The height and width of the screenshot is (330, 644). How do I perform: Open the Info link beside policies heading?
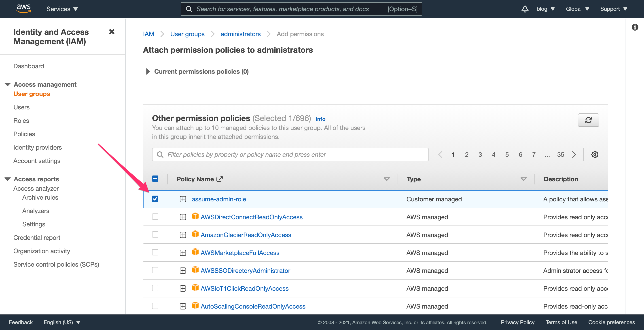(320, 119)
